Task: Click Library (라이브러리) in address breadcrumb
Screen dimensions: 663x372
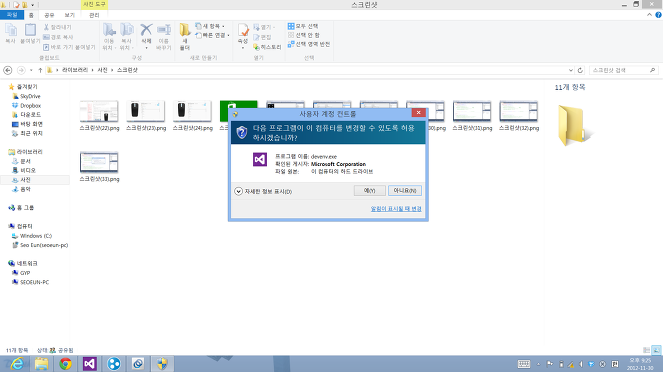Action: [75, 70]
